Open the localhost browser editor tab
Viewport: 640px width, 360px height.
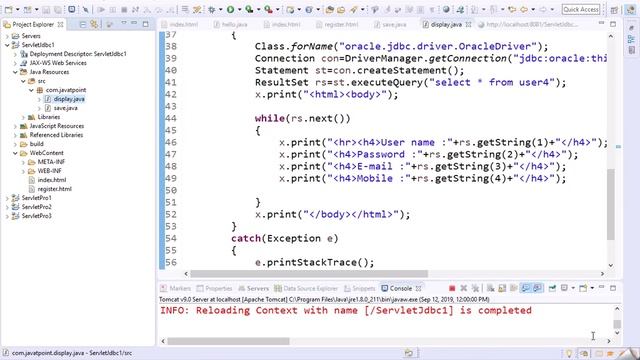coord(529,24)
